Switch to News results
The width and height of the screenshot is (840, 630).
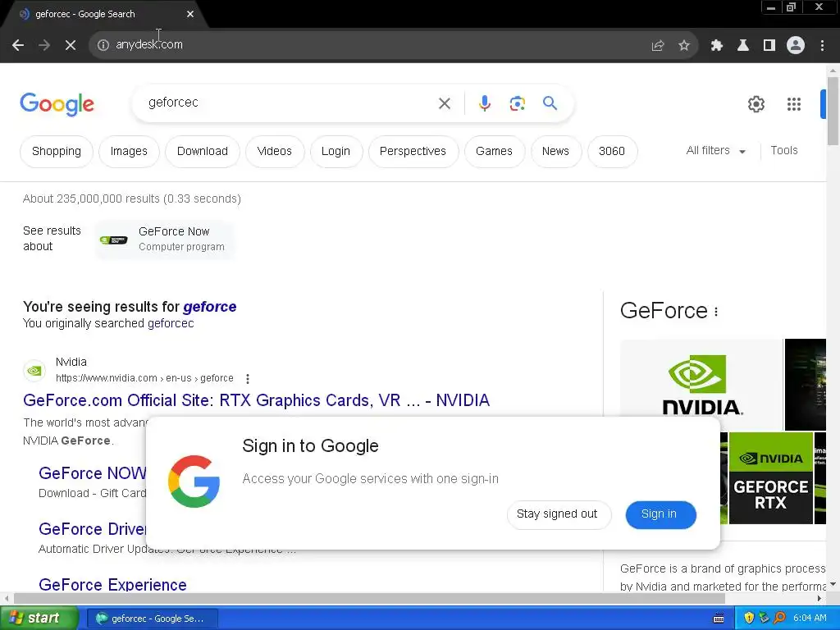click(555, 152)
